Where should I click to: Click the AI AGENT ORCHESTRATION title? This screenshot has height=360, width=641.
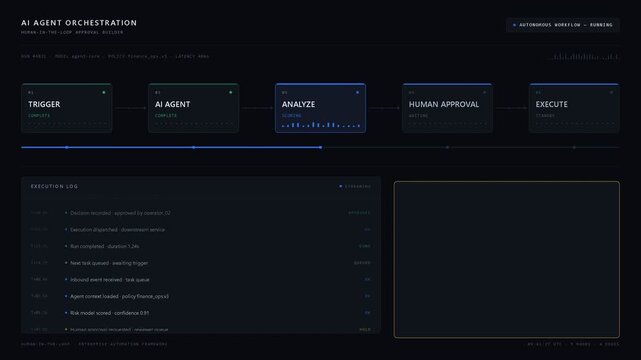click(79, 23)
